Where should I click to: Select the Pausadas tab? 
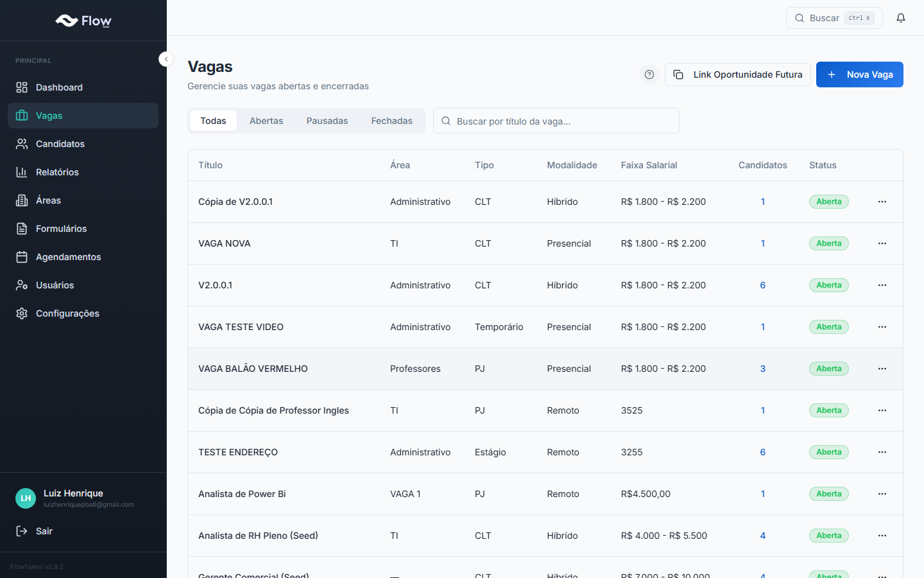coord(327,121)
